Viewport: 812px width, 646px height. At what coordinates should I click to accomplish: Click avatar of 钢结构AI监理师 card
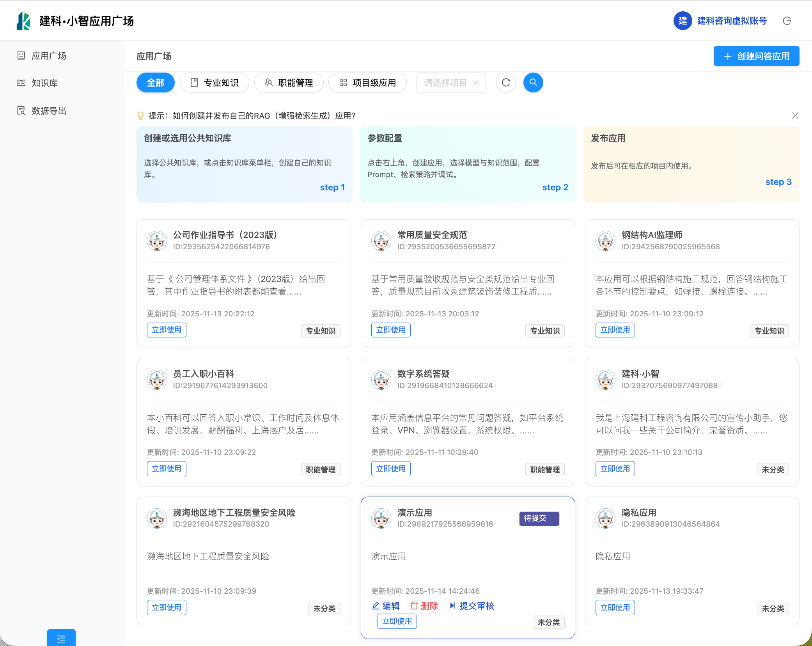[x=605, y=241]
